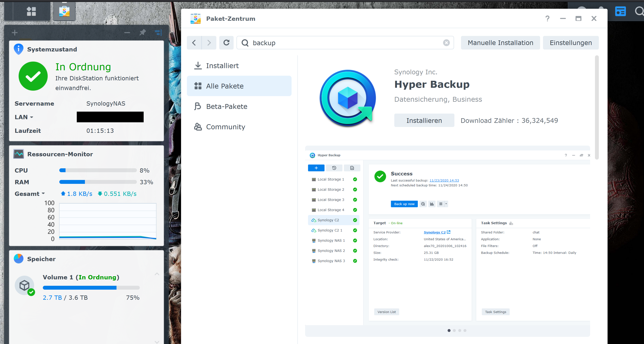Open the blue widgets icon in top bar
644x344 pixels.
point(621,11)
